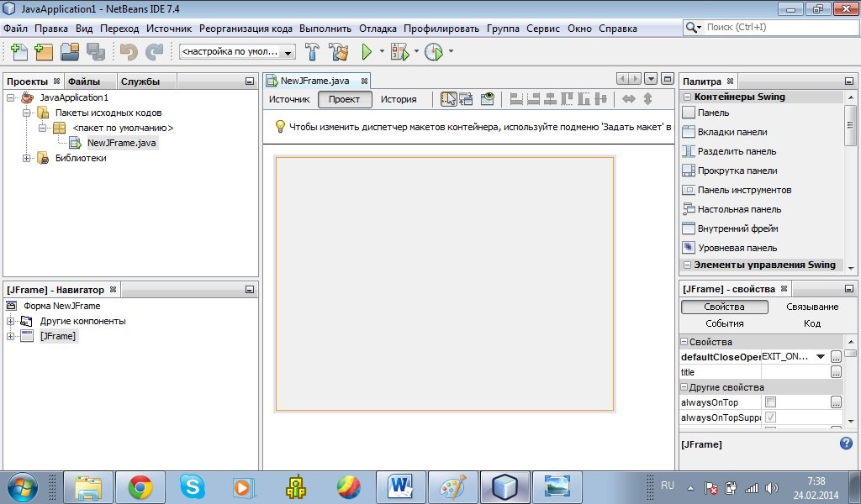The width and height of the screenshot is (861, 504).
Task: Open defaultCloseOperation editor ellipsis button
Action: 836,356
